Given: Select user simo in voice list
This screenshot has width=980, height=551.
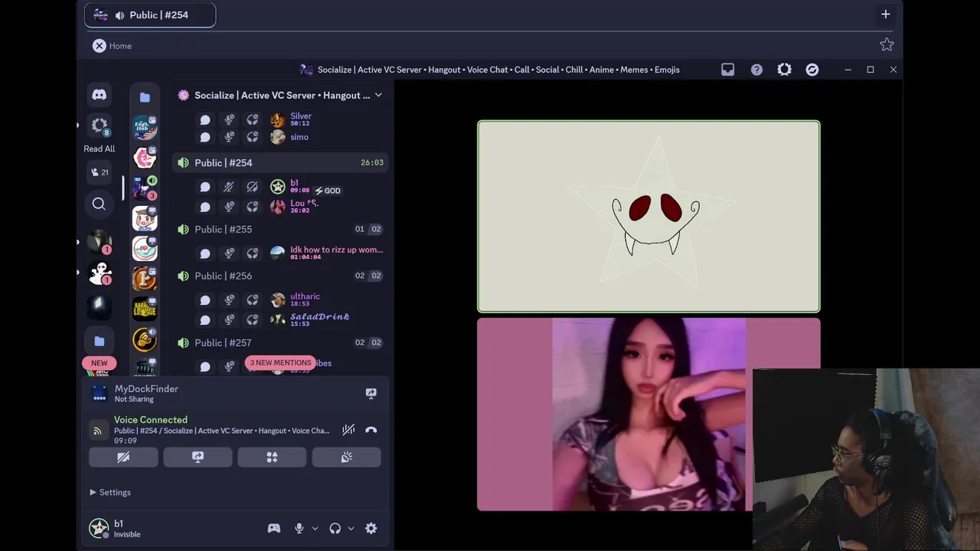Looking at the screenshot, I should [299, 137].
